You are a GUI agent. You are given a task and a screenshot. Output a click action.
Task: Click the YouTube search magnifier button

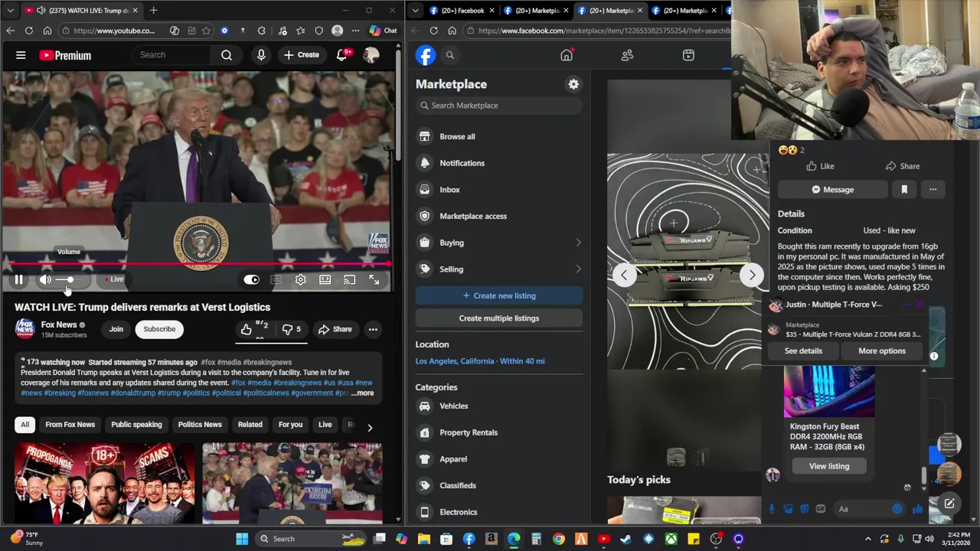(227, 55)
